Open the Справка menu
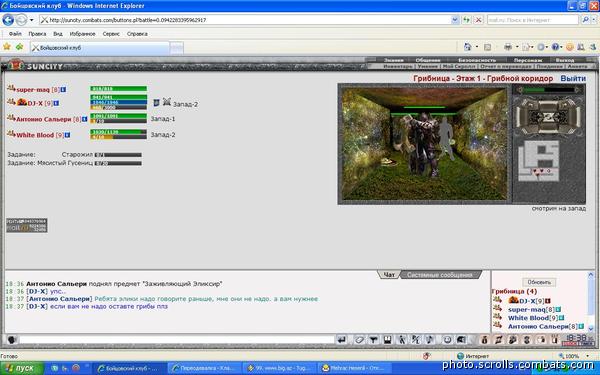The width and height of the screenshot is (600, 375). pos(137,34)
